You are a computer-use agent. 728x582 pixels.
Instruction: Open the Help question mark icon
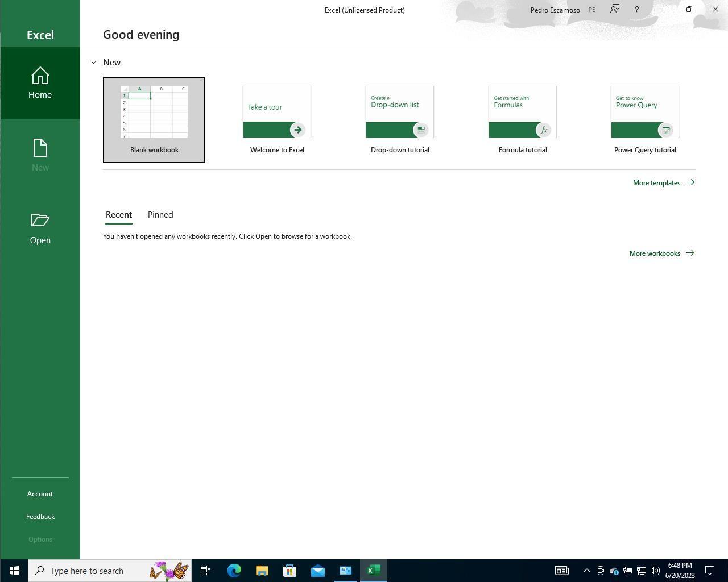[636, 9]
